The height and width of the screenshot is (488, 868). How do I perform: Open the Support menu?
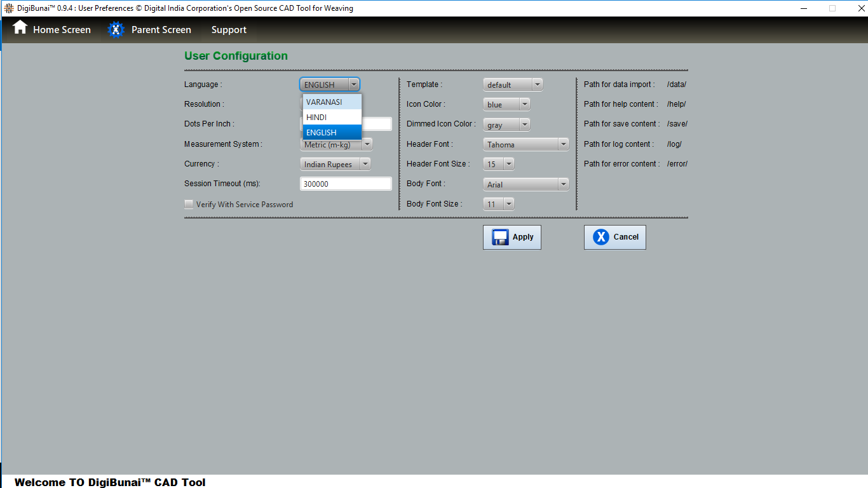[229, 30]
